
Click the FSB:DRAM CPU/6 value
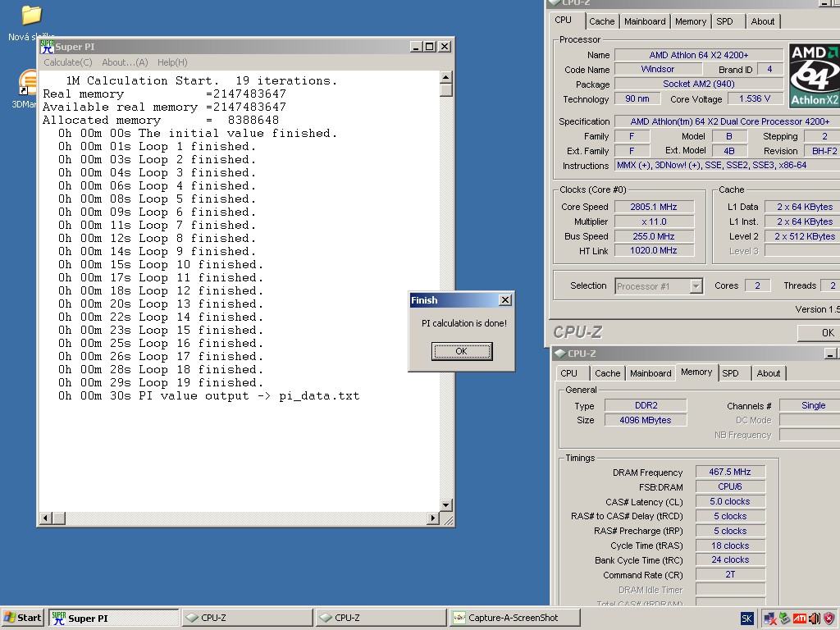tap(730, 486)
